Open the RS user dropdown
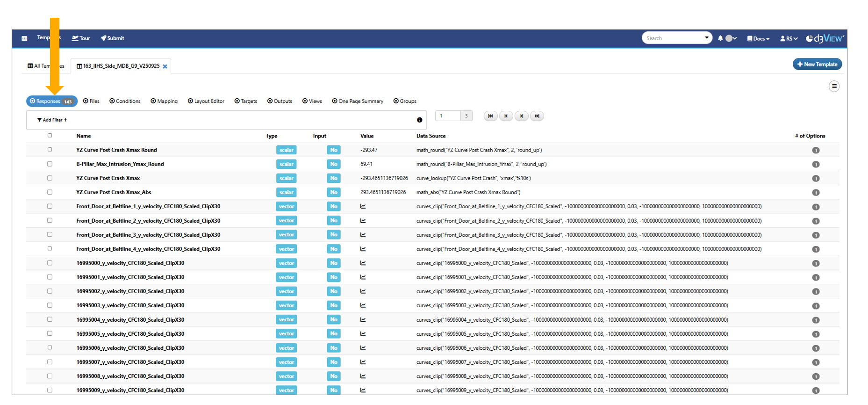The image size is (868, 405). (789, 38)
